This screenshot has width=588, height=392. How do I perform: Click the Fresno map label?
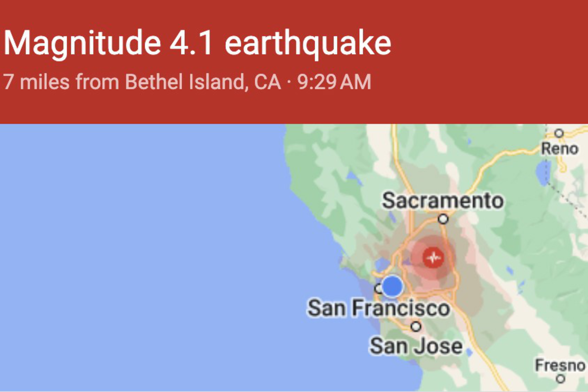point(560,366)
